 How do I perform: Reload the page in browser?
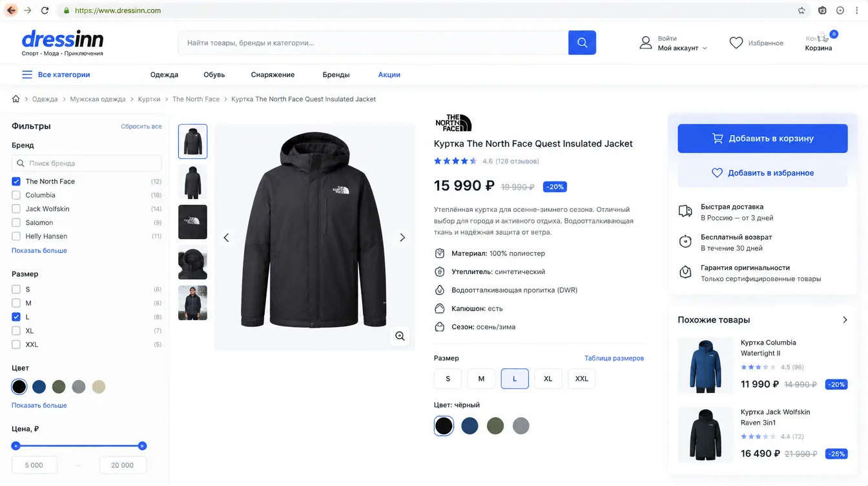45,10
